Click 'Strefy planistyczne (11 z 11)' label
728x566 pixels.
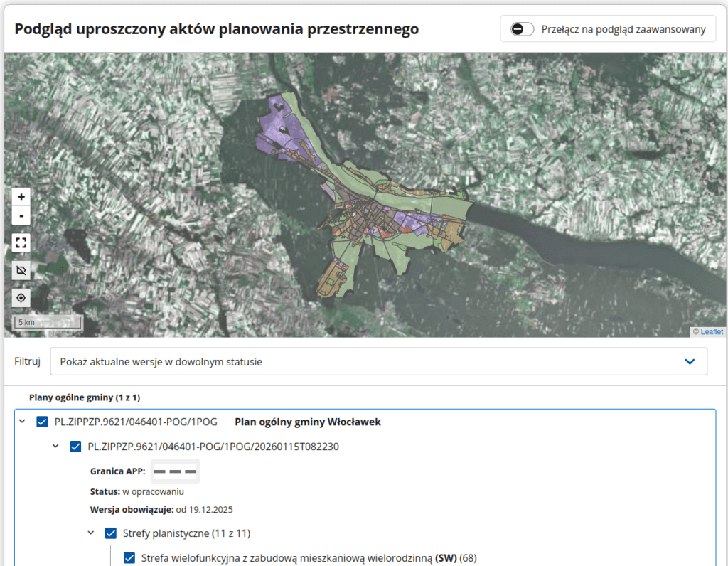tap(186, 533)
